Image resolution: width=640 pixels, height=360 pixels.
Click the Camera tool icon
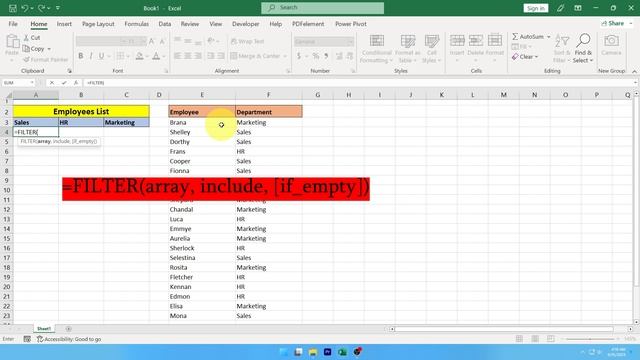(611, 41)
